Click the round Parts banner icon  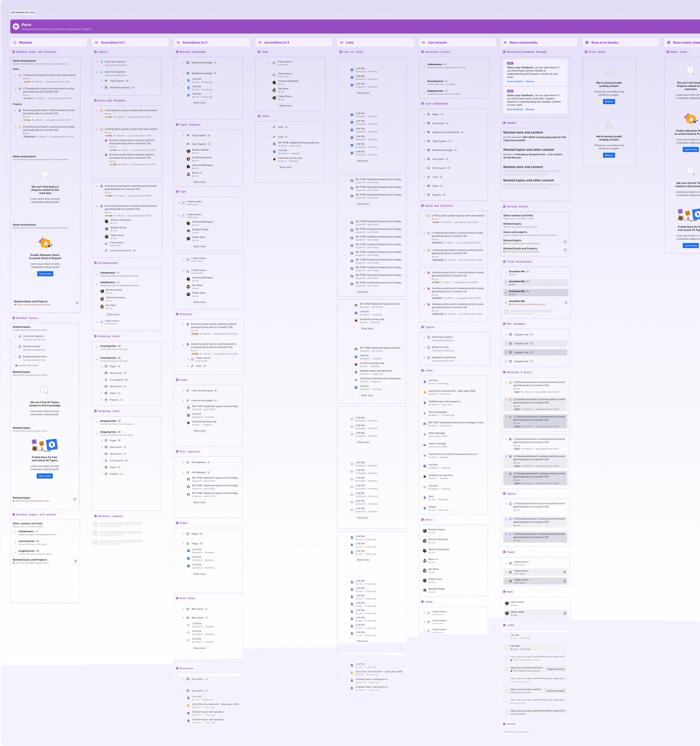coord(16,26)
